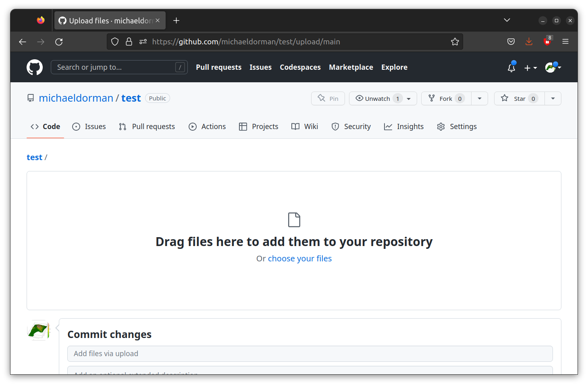Pin the repository
The width and height of the screenshot is (588, 386).
click(328, 98)
